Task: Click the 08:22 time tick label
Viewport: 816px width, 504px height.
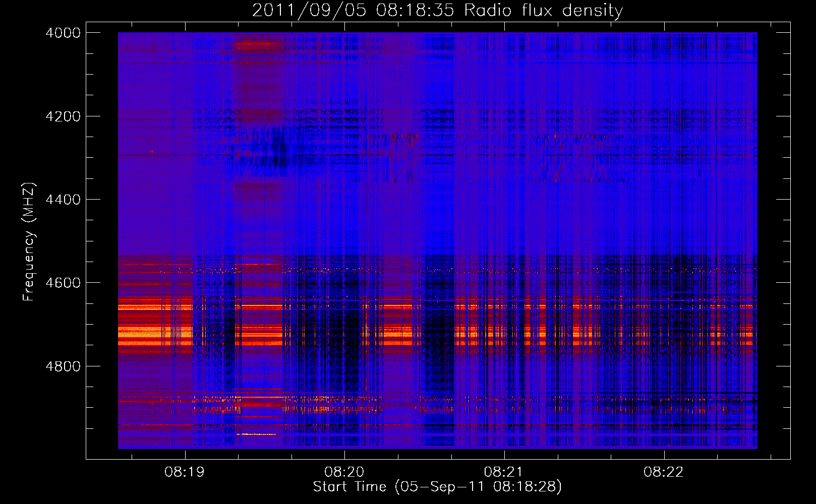Action: [664, 472]
